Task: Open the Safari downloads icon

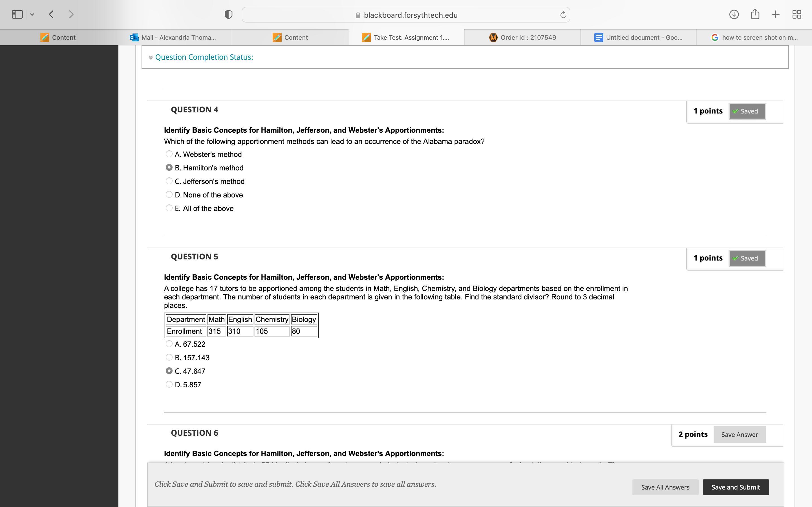Action: click(x=734, y=14)
